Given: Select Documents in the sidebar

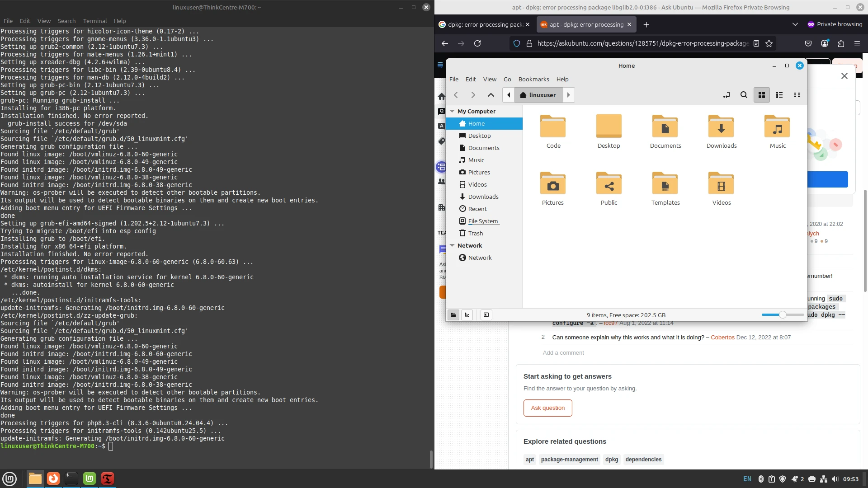Looking at the screenshot, I should click(484, 148).
